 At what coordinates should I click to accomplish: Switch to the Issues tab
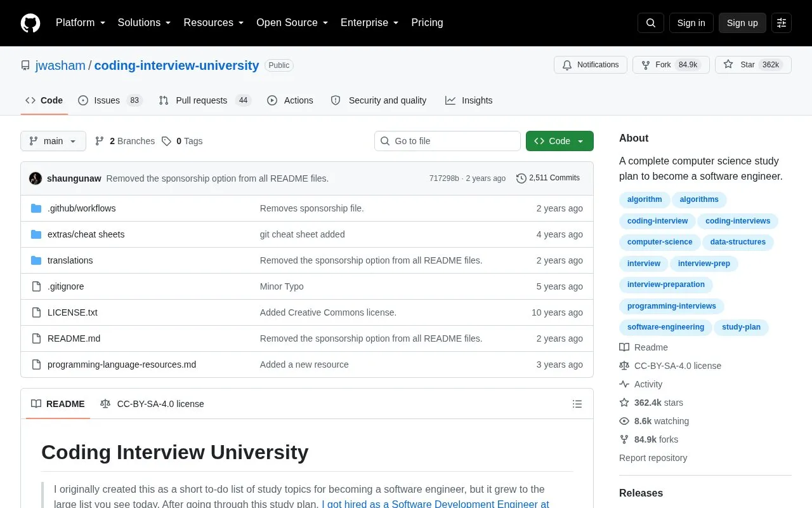(x=110, y=100)
